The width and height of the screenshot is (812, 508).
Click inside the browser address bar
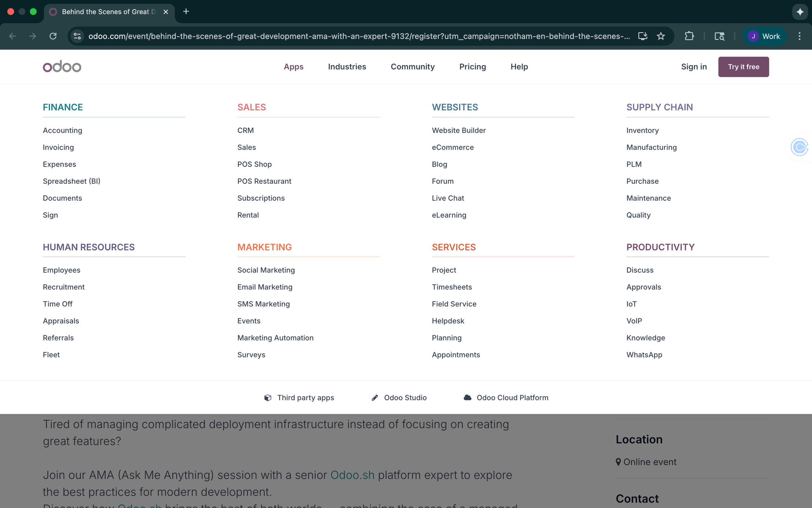tap(338, 36)
